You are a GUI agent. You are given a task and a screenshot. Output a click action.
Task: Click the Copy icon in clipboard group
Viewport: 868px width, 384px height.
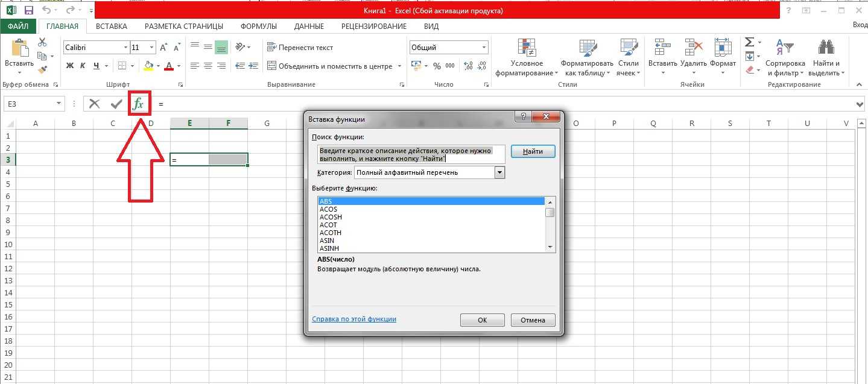[42, 56]
